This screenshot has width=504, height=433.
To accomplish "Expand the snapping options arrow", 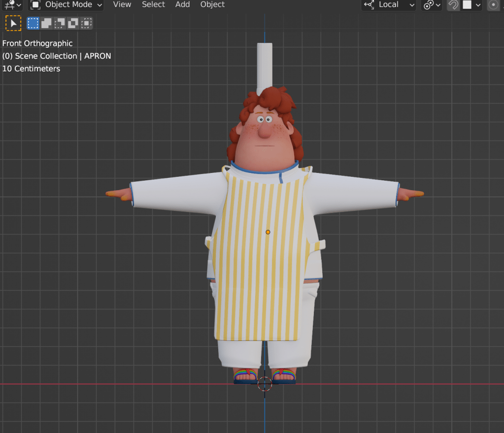I will click(478, 5).
